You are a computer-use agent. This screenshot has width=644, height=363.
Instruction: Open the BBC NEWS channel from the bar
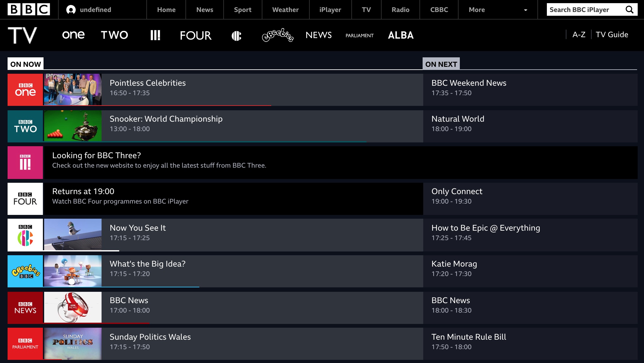click(319, 35)
